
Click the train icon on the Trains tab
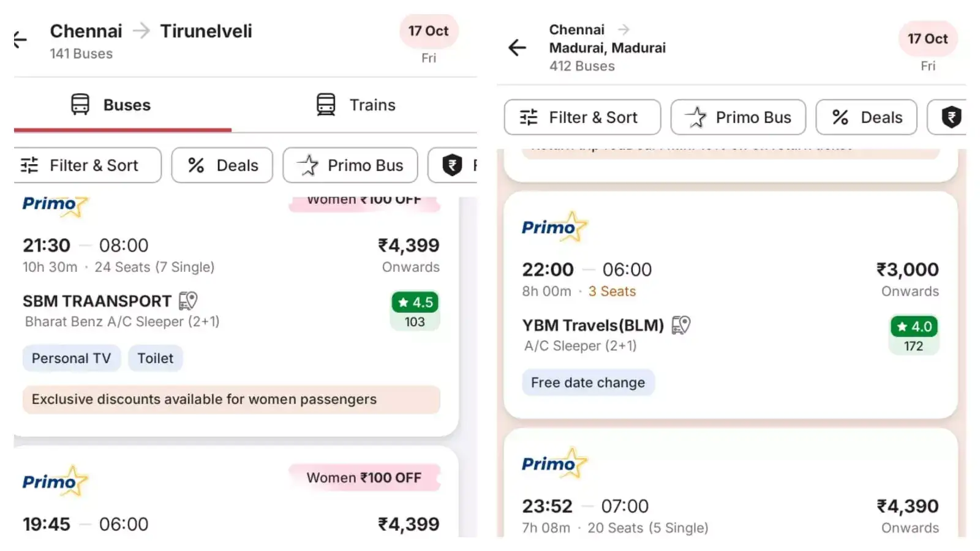[x=325, y=105]
